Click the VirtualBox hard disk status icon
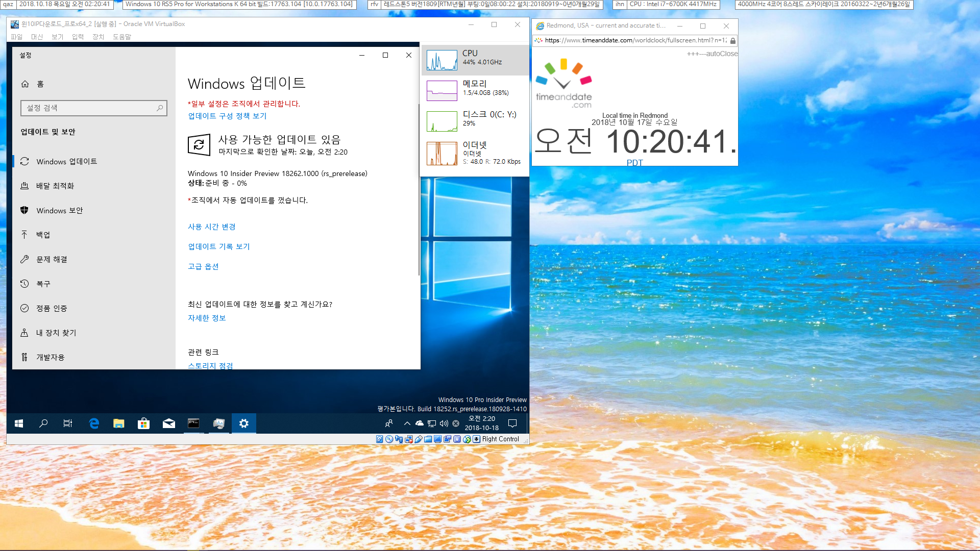Image resolution: width=980 pixels, height=551 pixels. tap(379, 439)
